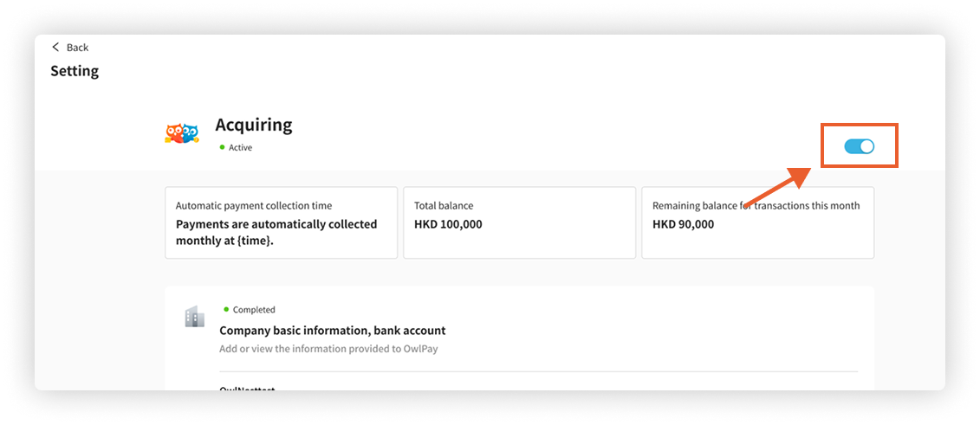Click the Automatic payment collection time label
Image resolution: width=980 pixels, height=425 pixels.
pos(254,206)
